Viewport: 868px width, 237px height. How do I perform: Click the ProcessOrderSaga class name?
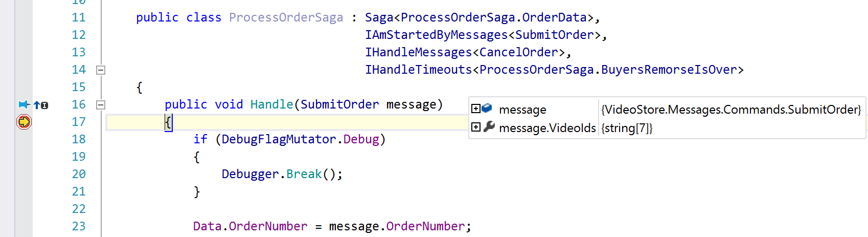[286, 17]
